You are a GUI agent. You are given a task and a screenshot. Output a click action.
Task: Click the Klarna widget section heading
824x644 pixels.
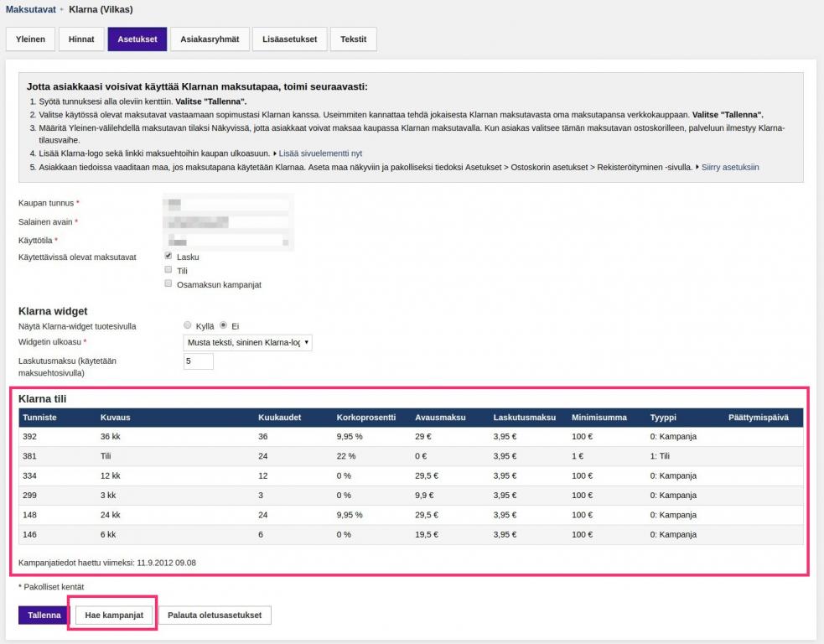[53, 311]
